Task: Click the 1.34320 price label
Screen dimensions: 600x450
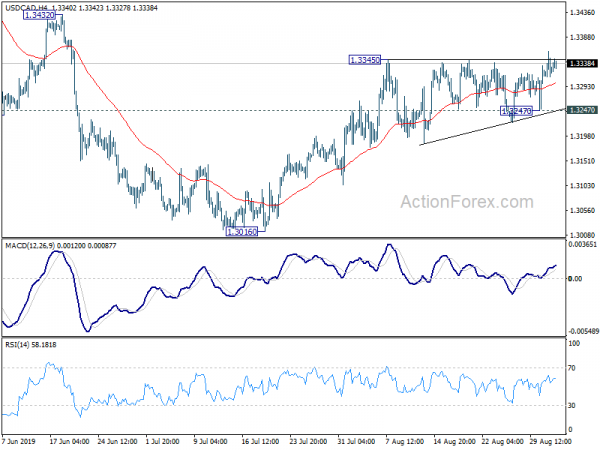Action: pos(39,15)
